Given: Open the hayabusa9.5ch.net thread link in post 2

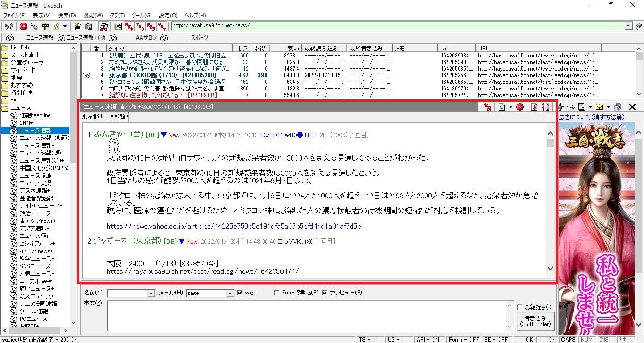Looking at the screenshot, I should tap(202, 271).
